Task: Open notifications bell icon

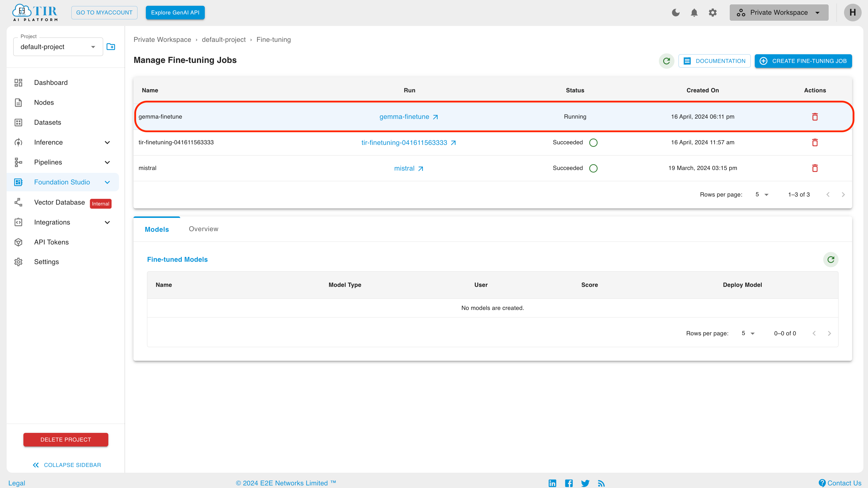Action: [694, 12]
